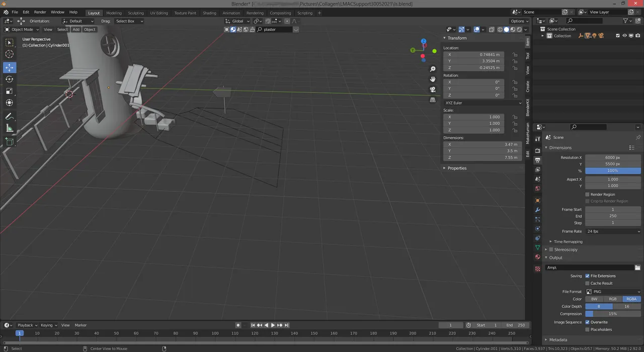Image resolution: width=644 pixels, height=352 pixels.
Task: Switch to the Scripting workspace tab
Action: pos(304,13)
